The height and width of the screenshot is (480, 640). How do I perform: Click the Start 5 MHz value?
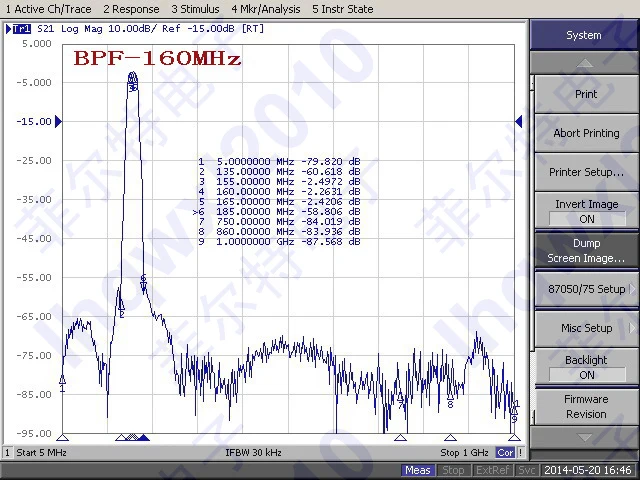[x=41, y=452]
